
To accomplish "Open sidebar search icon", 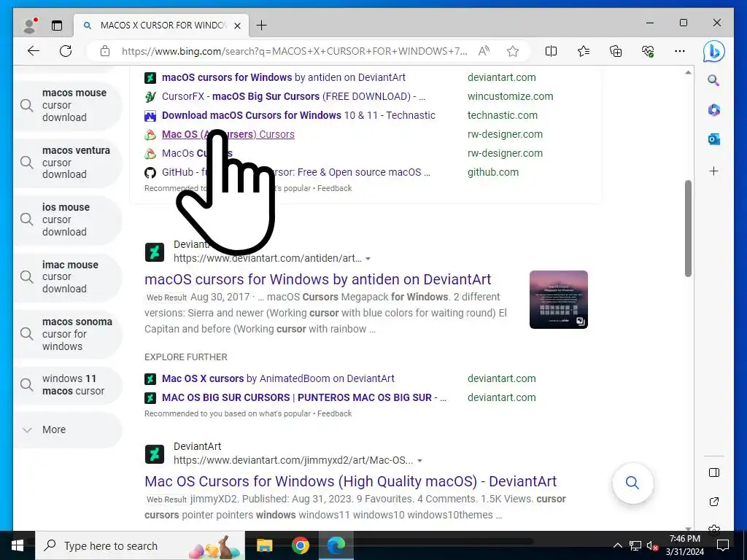I will click(x=713, y=80).
